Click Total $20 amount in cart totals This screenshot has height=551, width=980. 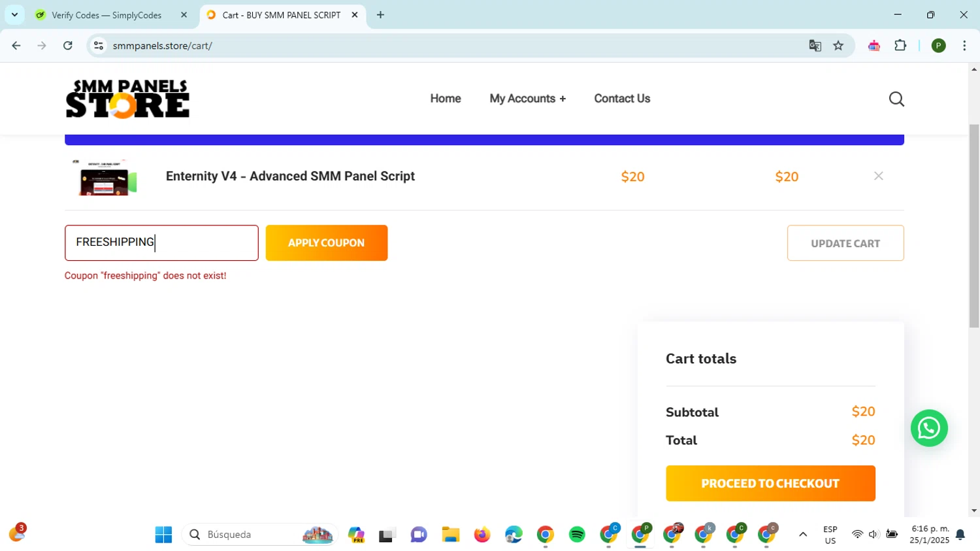863,441
